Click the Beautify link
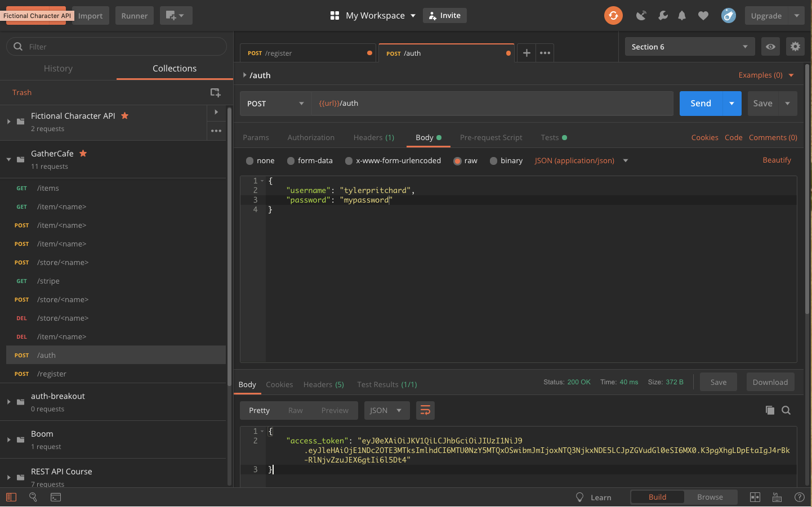 (777, 160)
